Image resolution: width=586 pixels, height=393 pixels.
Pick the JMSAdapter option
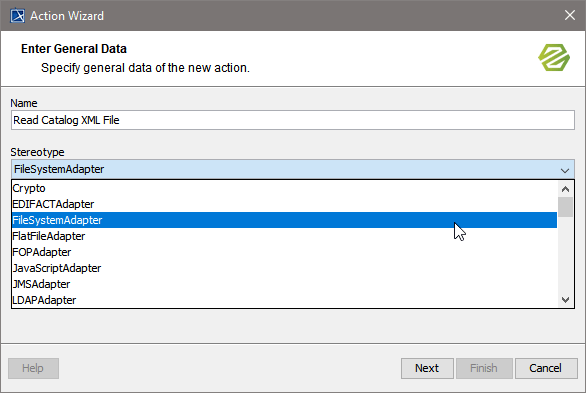[x=284, y=284]
